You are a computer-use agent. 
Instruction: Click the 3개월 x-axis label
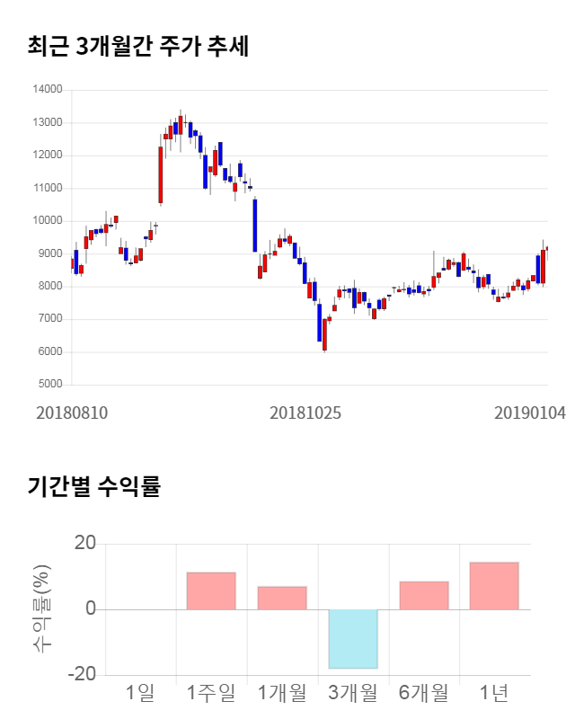tap(352, 693)
